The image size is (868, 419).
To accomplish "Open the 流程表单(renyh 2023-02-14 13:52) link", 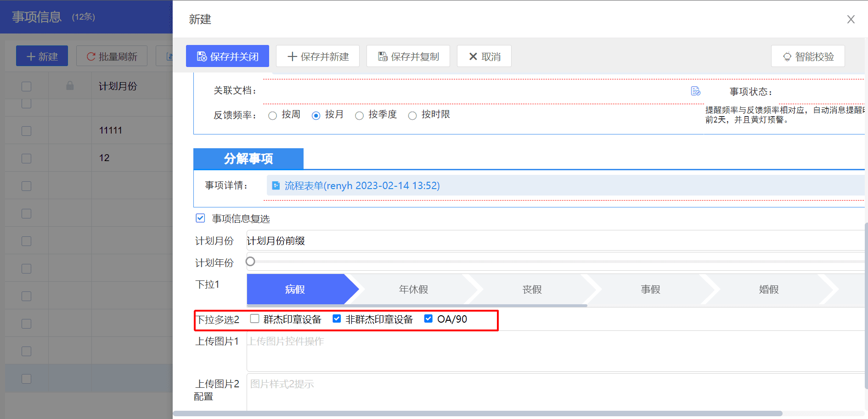I will coord(362,185).
